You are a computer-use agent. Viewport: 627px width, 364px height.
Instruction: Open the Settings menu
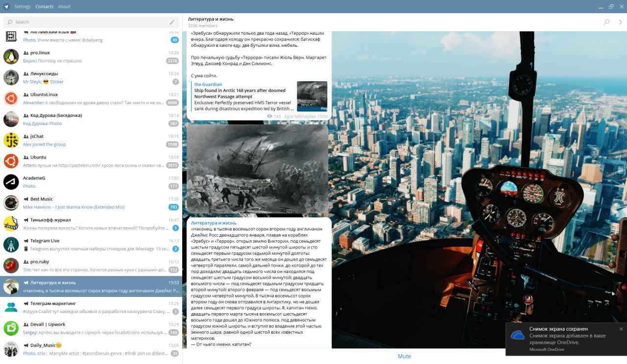(23, 6)
